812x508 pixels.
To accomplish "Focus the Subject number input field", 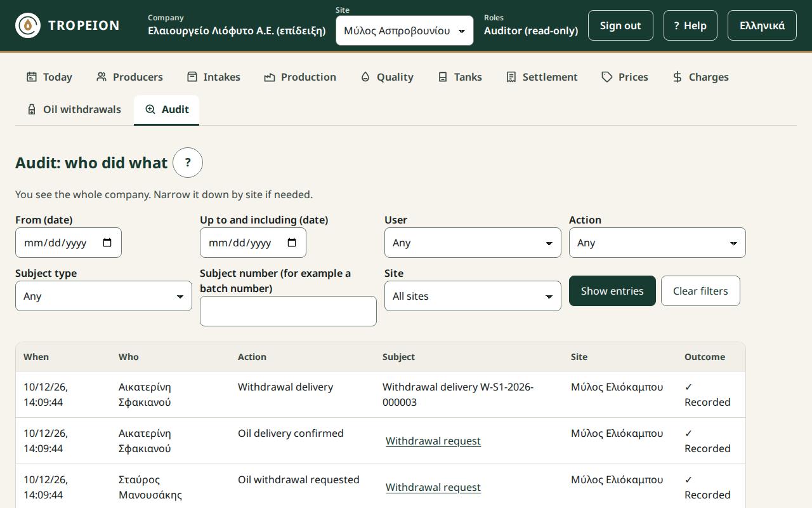I will (x=288, y=311).
